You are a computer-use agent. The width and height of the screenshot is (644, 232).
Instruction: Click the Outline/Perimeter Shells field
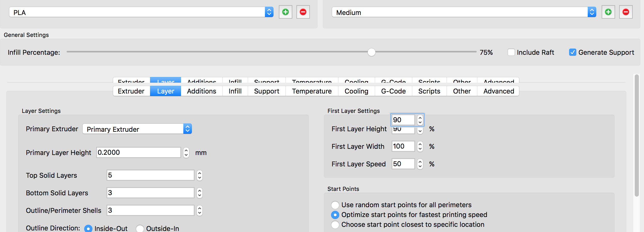tap(151, 210)
